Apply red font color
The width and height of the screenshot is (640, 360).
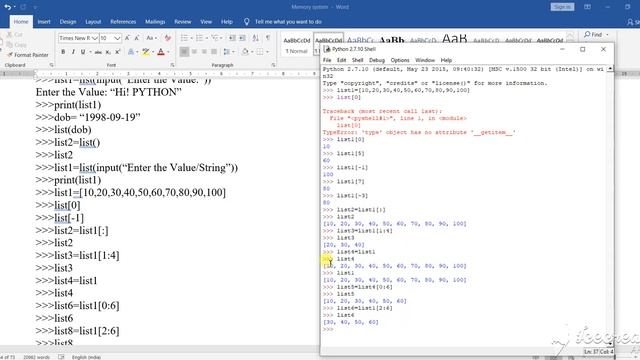[x=161, y=52]
